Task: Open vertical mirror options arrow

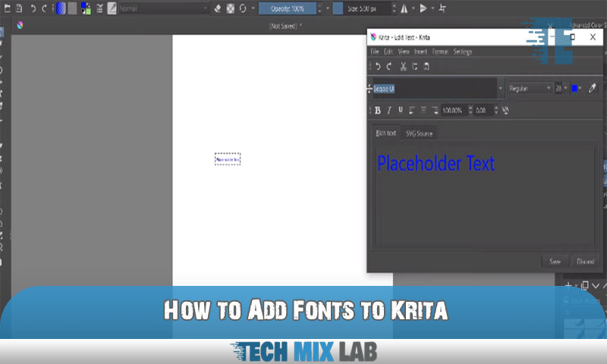Action: tap(432, 8)
